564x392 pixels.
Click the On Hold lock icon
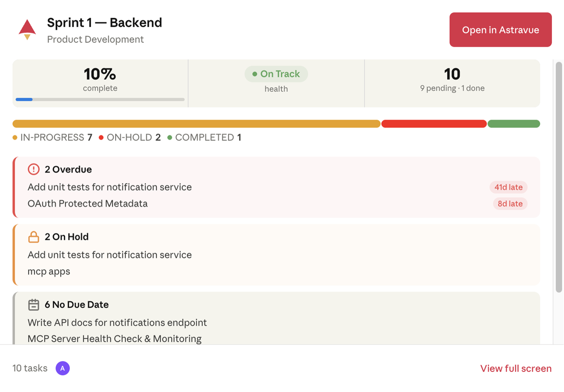point(33,237)
